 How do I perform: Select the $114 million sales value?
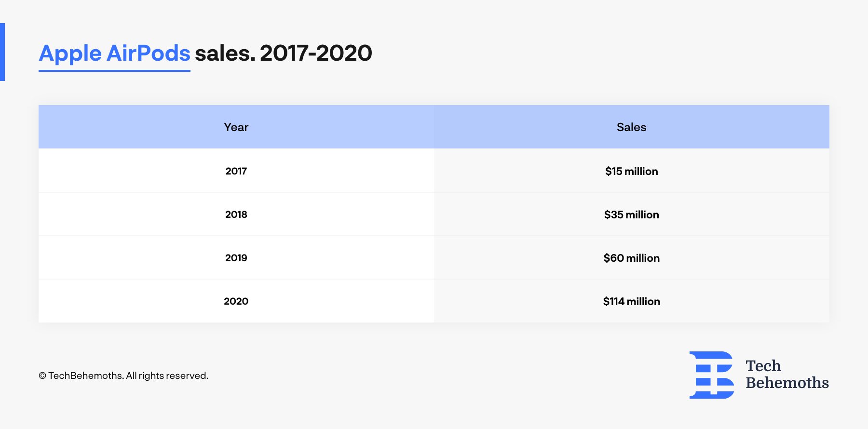632,301
